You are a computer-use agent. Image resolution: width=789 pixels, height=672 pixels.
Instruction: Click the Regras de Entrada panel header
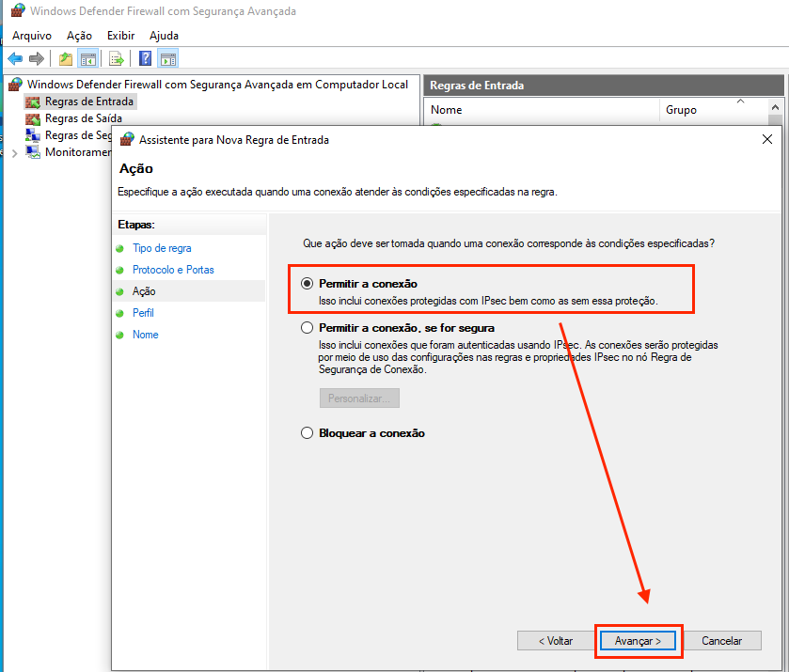pos(604,86)
